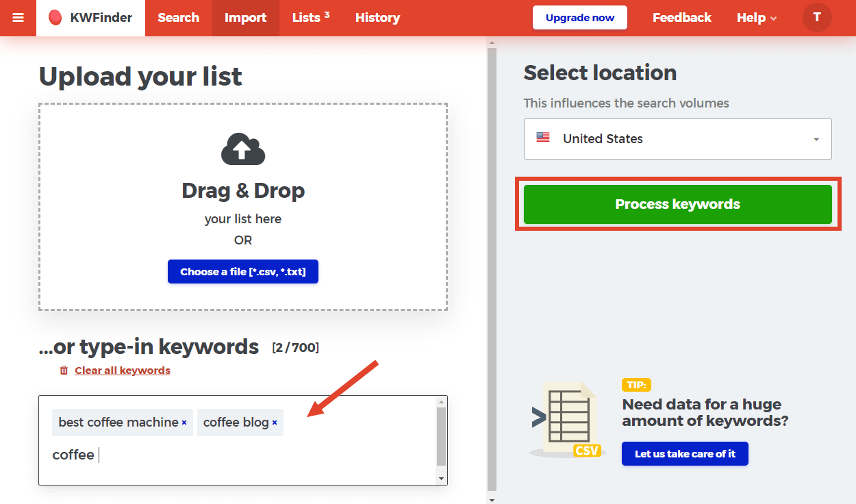856x504 pixels.
Task: Click the KWFinder logo
Action: (x=90, y=18)
